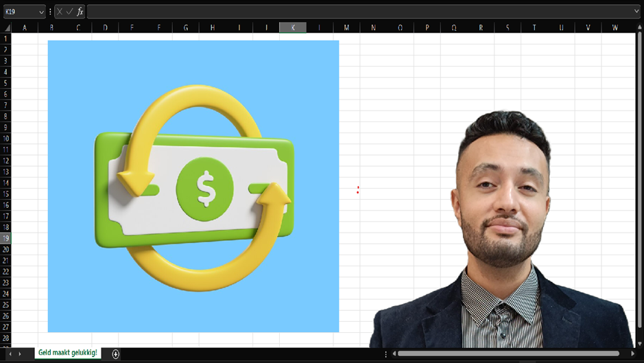Click the Enter checkmark icon in formula bar
Image resolution: width=644 pixels, height=363 pixels.
[x=69, y=12]
